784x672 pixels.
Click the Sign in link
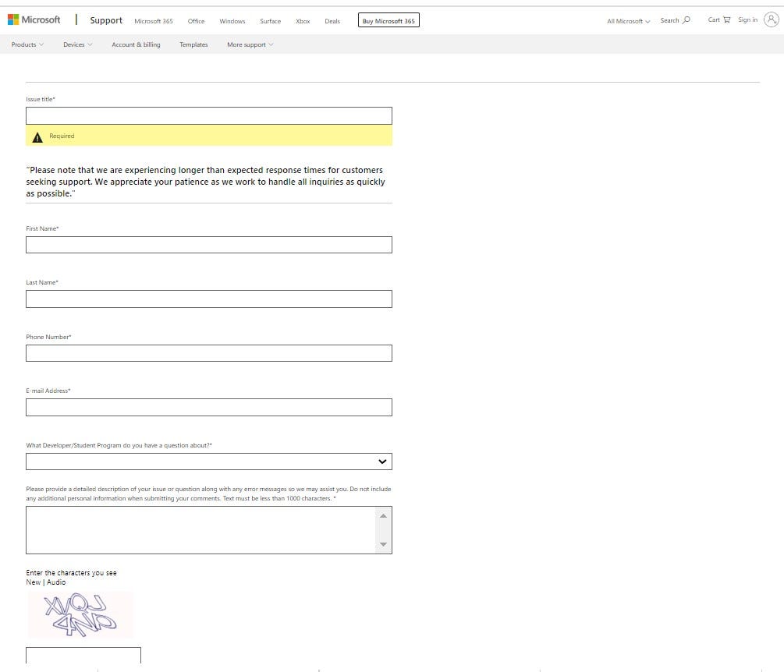point(747,20)
